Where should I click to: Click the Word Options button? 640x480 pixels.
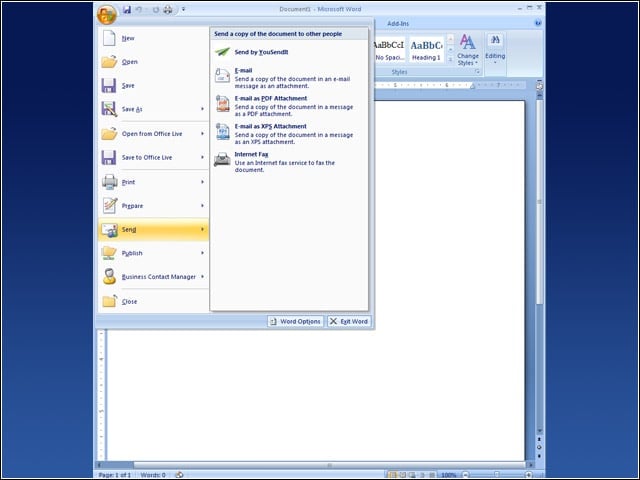click(x=296, y=321)
